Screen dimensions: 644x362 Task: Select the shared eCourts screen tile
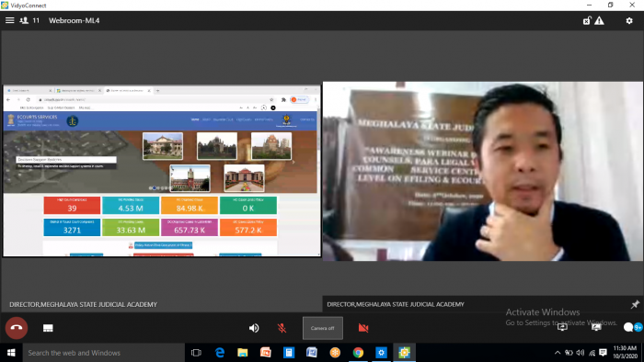point(162,171)
